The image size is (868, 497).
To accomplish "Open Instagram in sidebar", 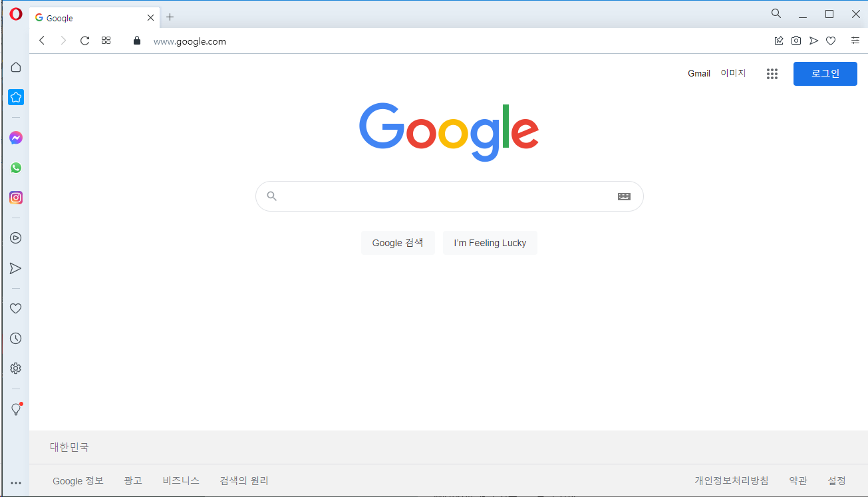I will click(16, 198).
